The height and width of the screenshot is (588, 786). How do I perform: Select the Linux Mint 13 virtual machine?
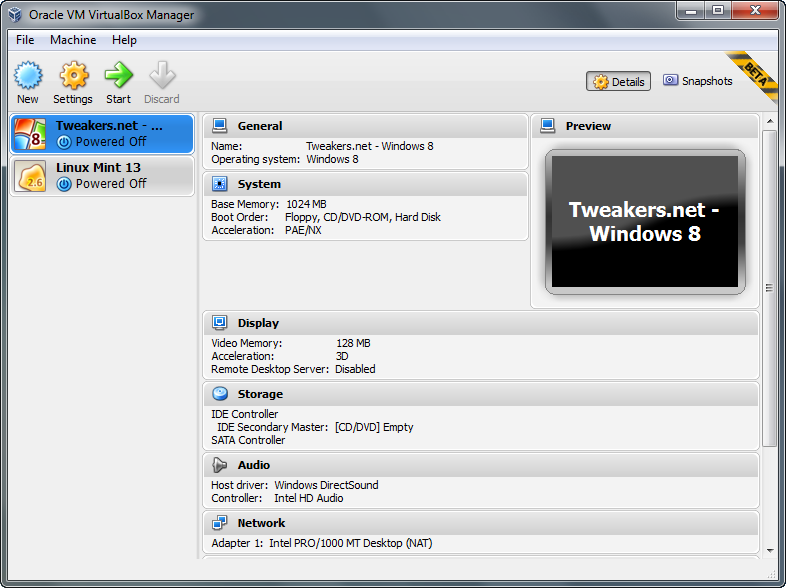point(102,176)
